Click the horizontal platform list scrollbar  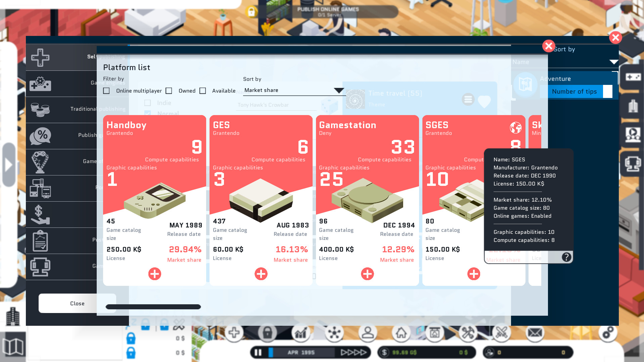153,307
